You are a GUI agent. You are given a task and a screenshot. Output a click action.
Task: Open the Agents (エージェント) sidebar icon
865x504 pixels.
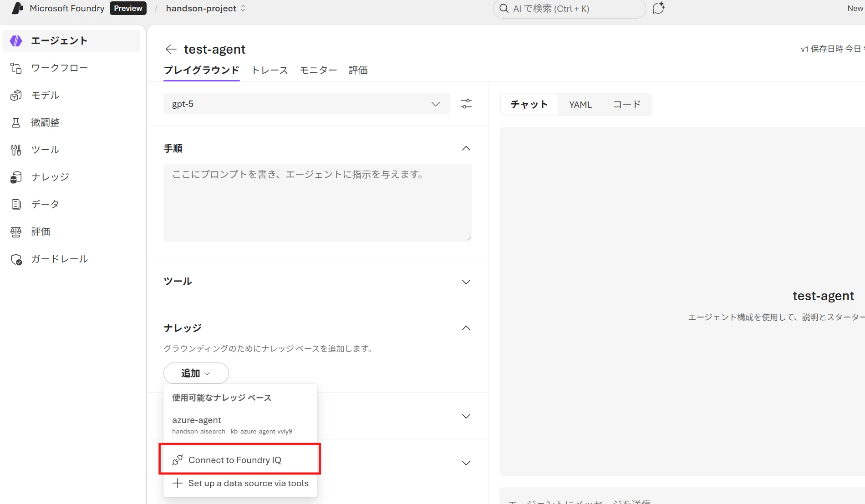[16, 41]
